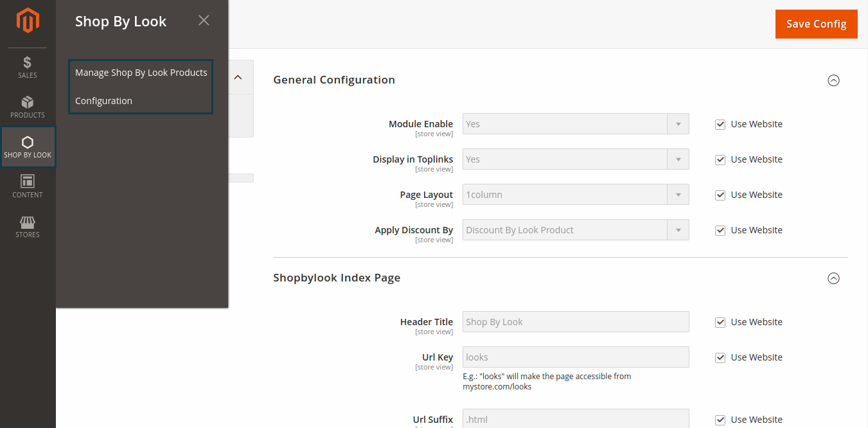868x428 pixels.
Task: Click the Shop By Look panel title
Action: coord(121,21)
